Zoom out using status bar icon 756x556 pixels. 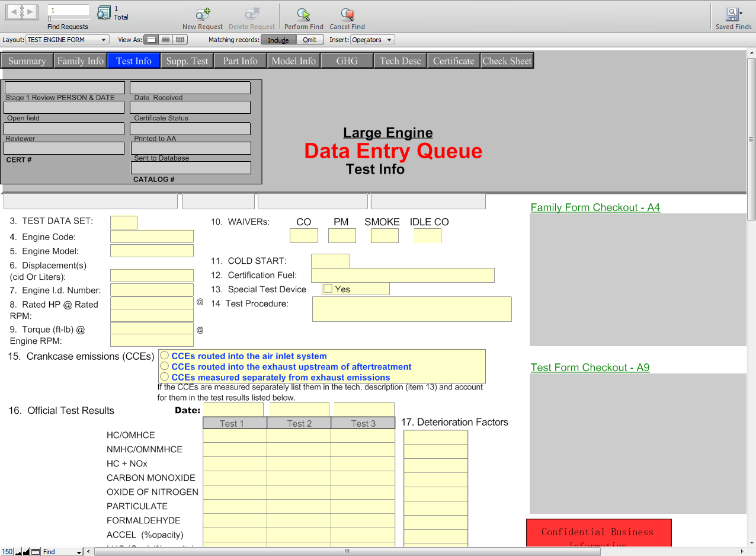click(18, 552)
